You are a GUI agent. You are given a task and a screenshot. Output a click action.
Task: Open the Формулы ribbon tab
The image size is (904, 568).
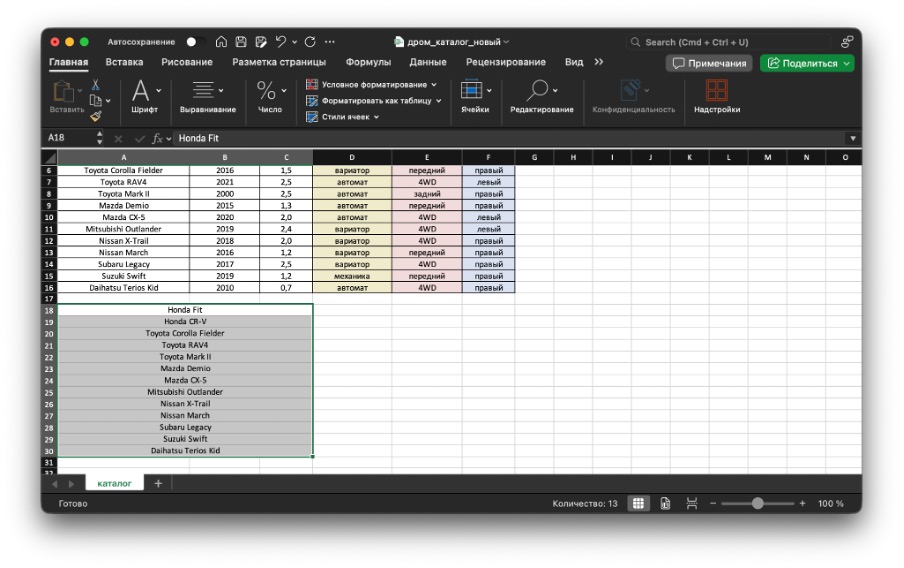(x=368, y=62)
